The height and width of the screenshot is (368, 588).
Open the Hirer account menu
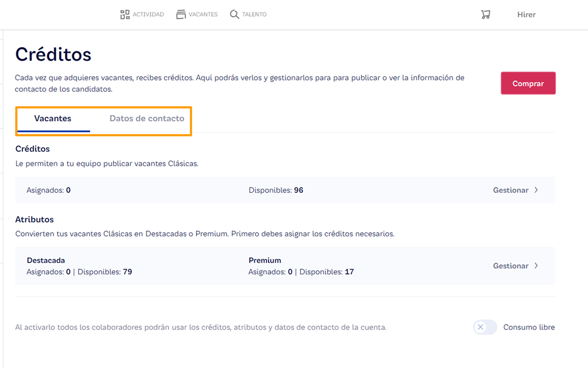coord(526,14)
